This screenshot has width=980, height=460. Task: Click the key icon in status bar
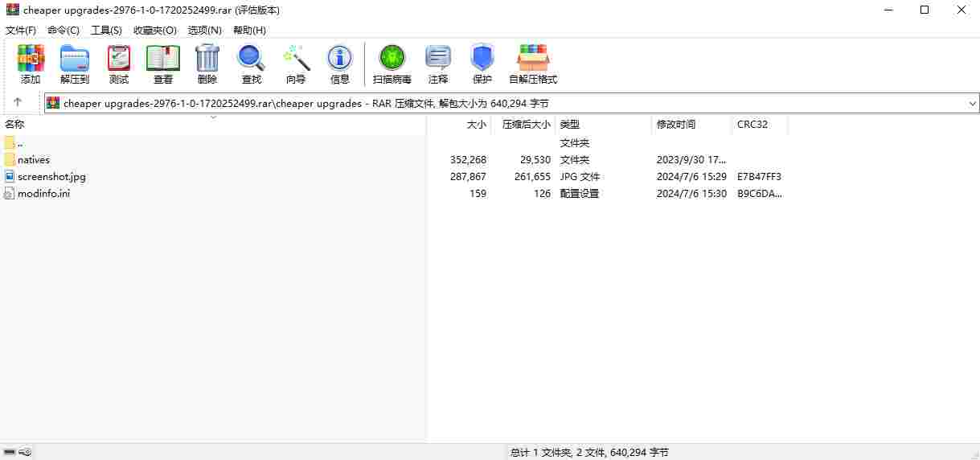tap(26, 452)
